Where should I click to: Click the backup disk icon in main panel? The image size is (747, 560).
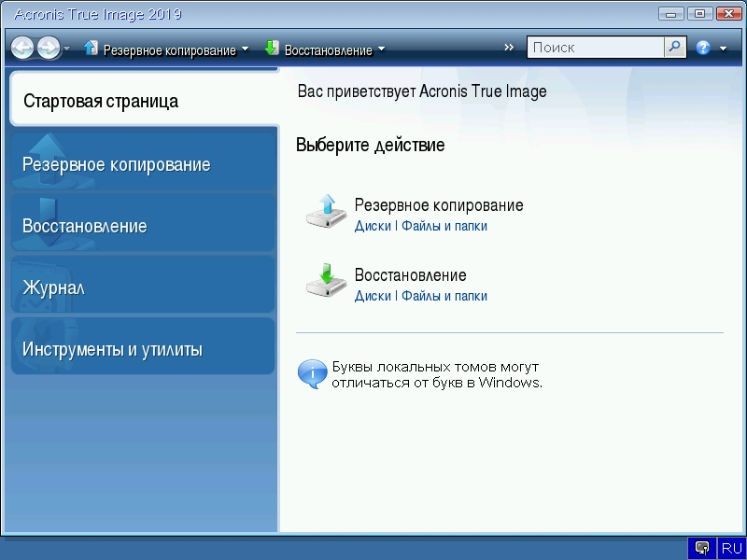pos(326,212)
